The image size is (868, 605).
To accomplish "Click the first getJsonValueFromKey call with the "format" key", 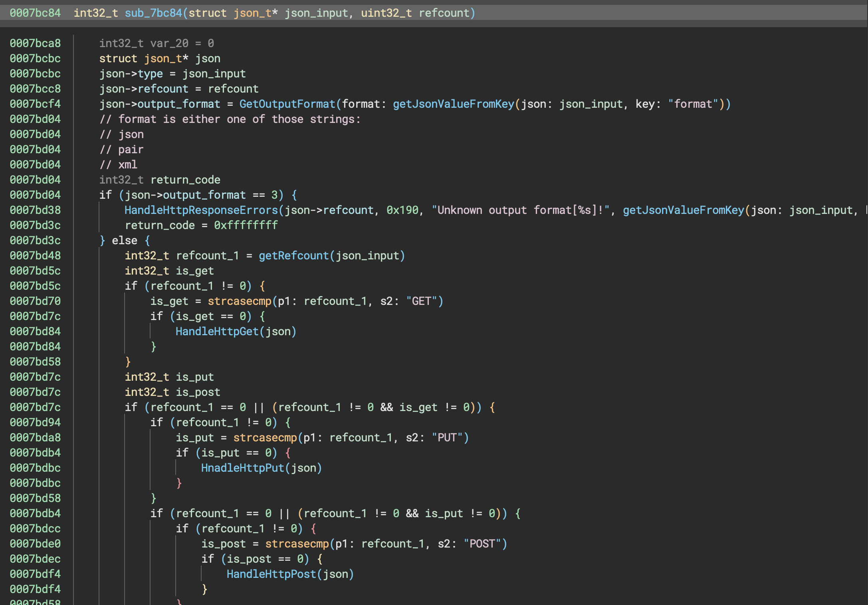I will [453, 104].
